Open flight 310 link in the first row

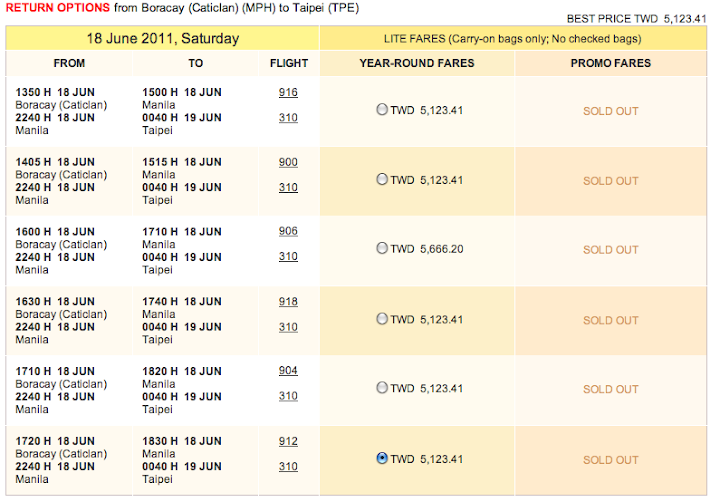[288, 118]
